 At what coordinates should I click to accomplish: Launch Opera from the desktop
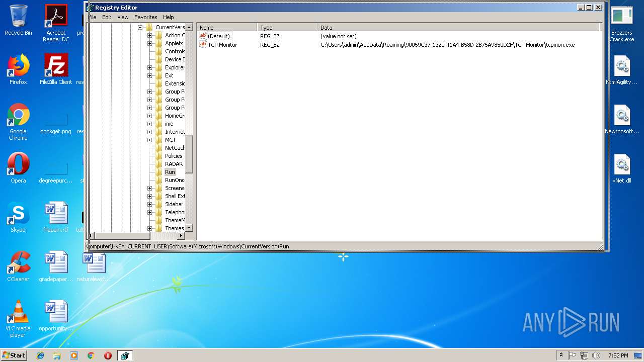point(18,168)
